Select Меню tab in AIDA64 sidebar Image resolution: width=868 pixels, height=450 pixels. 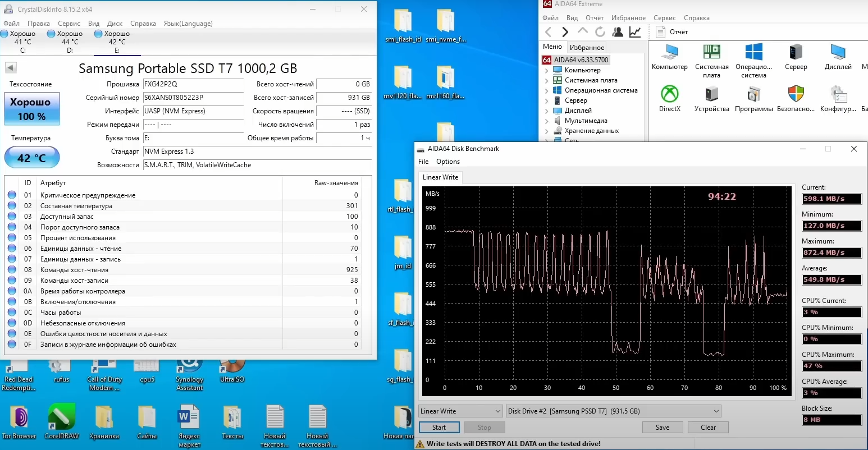pos(552,47)
